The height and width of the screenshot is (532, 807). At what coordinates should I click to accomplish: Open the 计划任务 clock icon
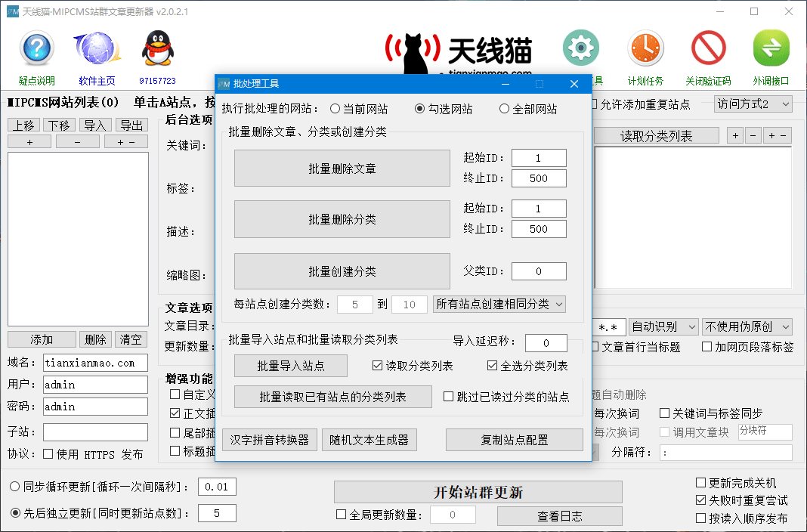click(645, 48)
